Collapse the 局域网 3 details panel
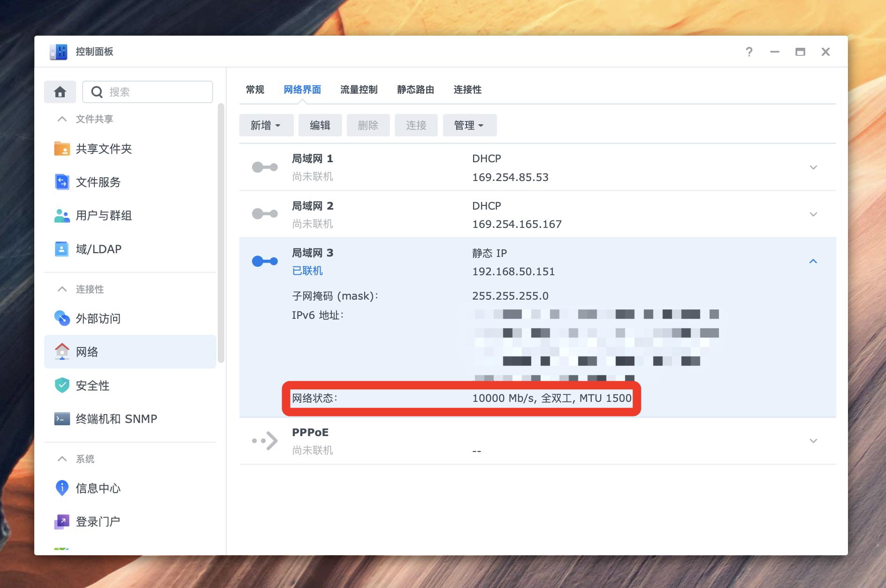 pyautogui.click(x=813, y=261)
